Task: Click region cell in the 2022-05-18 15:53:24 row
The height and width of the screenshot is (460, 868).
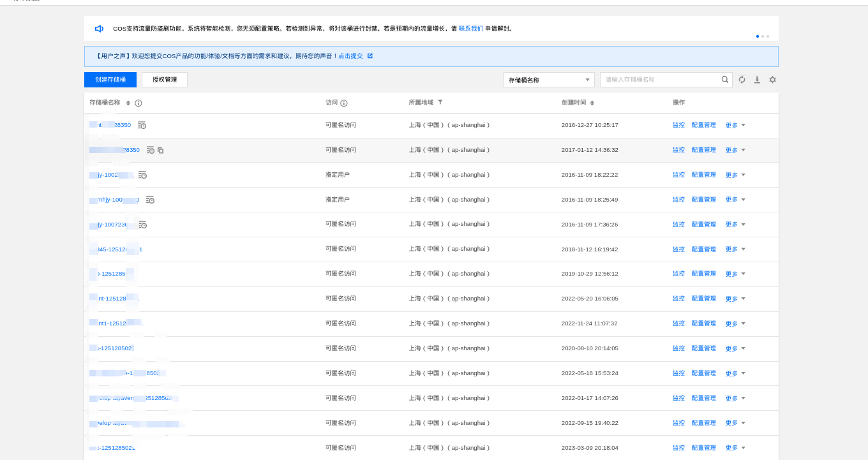Action: 449,373
